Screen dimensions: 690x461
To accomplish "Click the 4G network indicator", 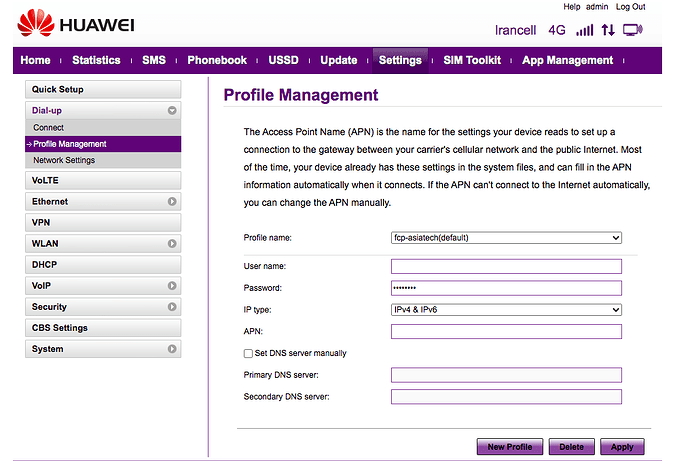I will click(x=557, y=30).
